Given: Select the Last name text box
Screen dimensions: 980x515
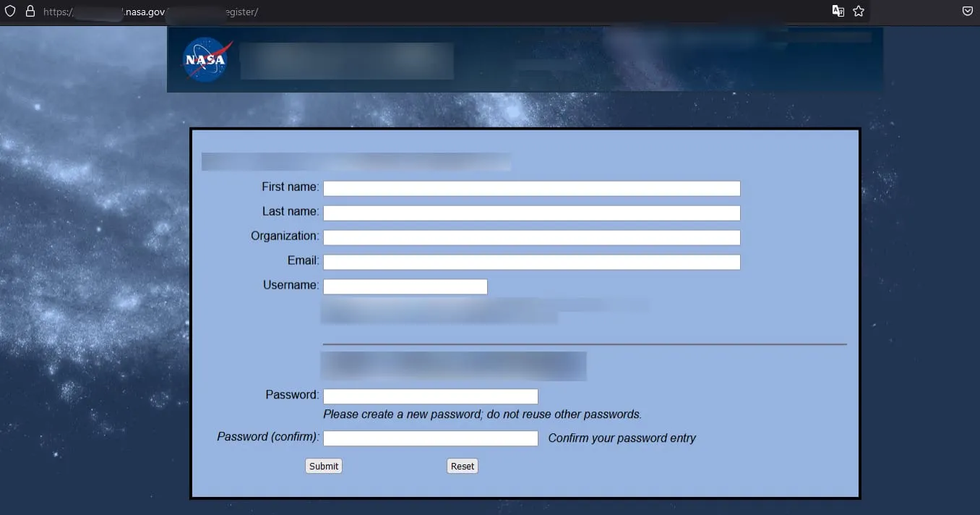Looking at the screenshot, I should point(531,213).
